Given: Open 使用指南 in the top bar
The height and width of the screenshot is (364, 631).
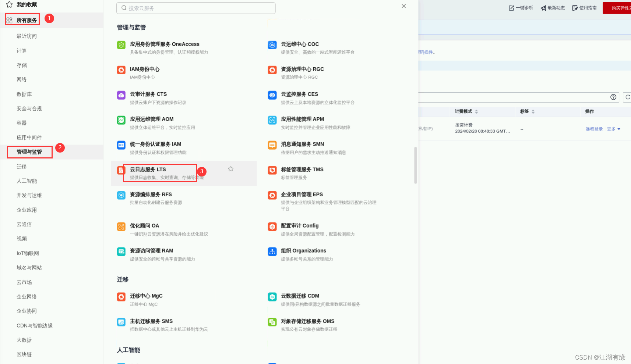Looking at the screenshot, I should click(584, 8).
